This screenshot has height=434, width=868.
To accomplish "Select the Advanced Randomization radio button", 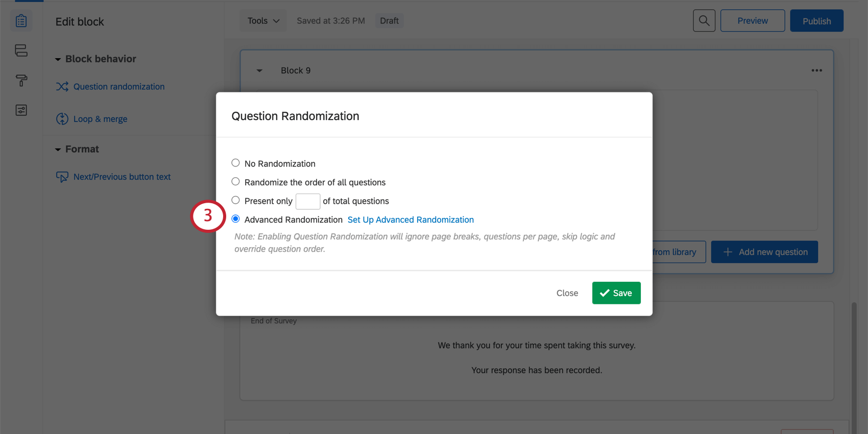I will [235, 219].
